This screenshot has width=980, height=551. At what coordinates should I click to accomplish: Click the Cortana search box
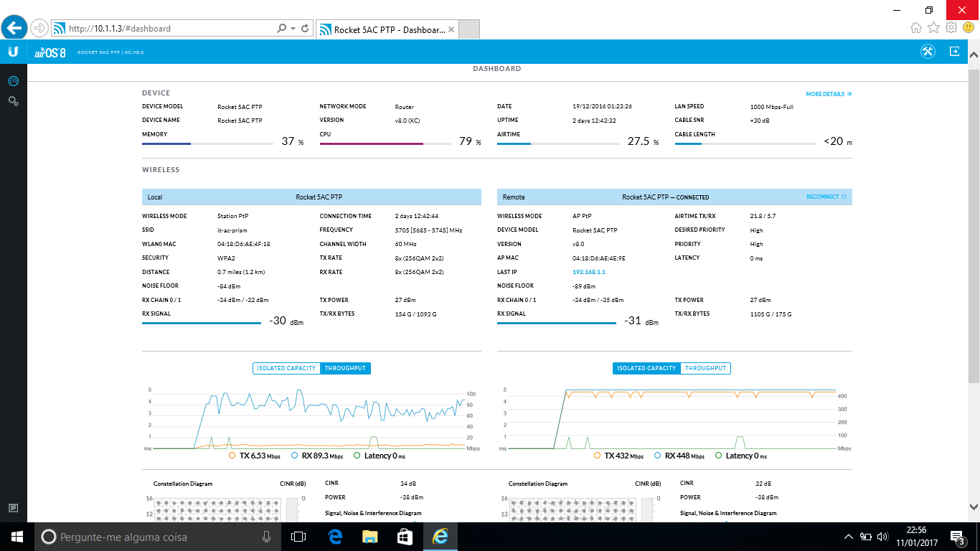(x=158, y=537)
